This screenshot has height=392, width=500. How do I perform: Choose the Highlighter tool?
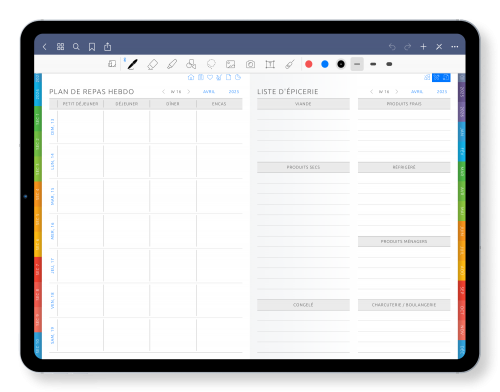point(172,64)
